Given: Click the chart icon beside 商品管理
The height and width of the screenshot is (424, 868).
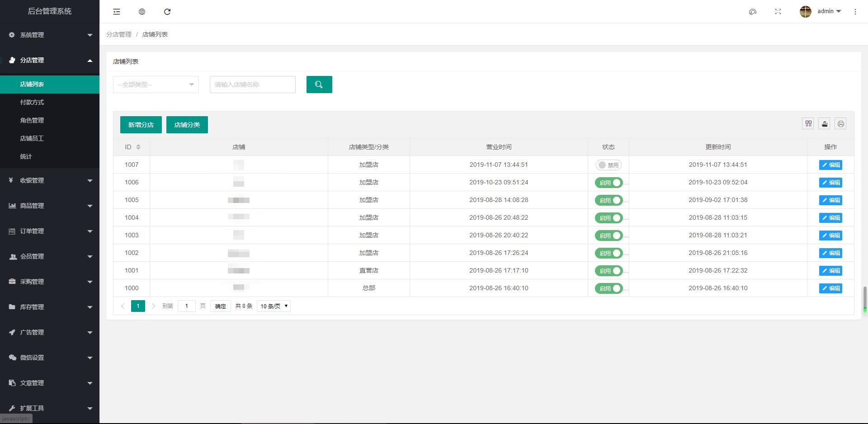Looking at the screenshot, I should 12,206.
